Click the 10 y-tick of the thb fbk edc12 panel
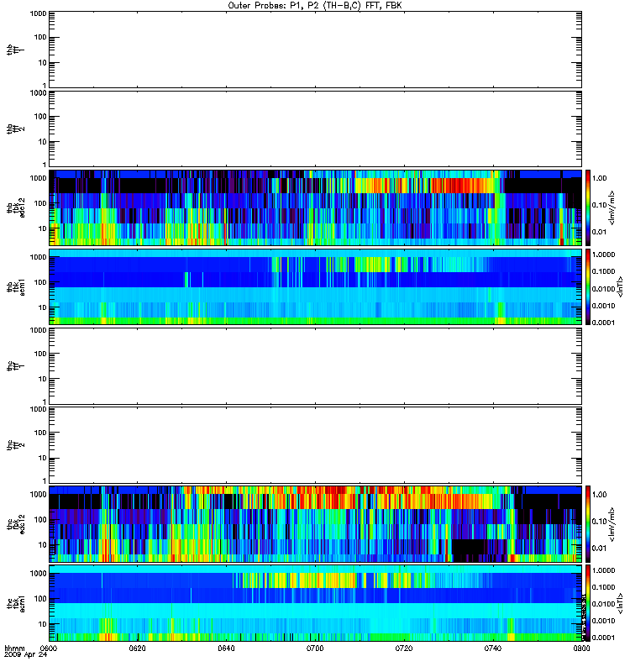Viewport: 630px width, 672px height. click(43, 228)
